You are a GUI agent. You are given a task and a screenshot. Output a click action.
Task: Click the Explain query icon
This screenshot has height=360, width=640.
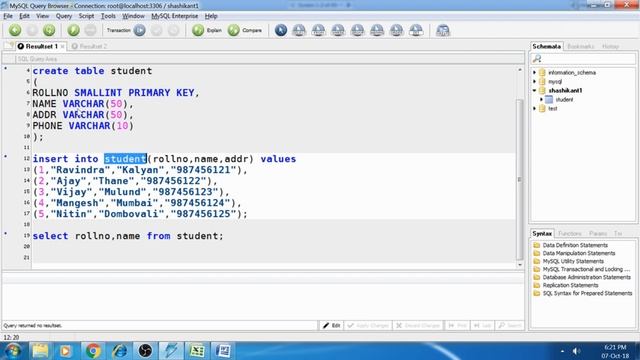198,30
